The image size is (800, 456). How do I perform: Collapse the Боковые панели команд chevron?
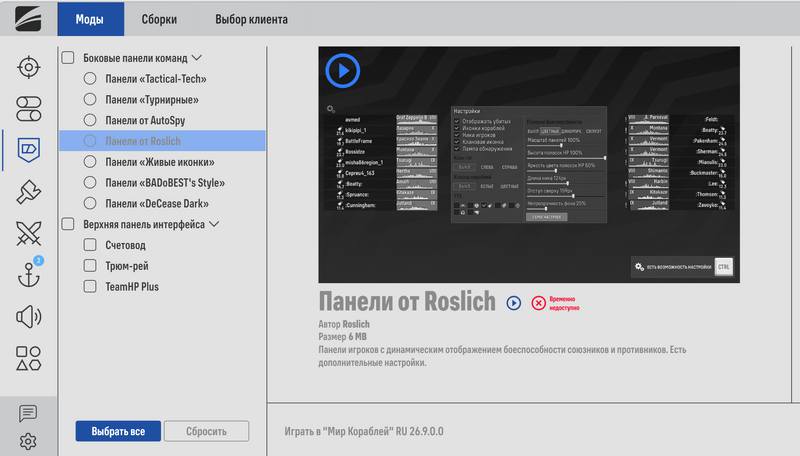[x=197, y=58]
